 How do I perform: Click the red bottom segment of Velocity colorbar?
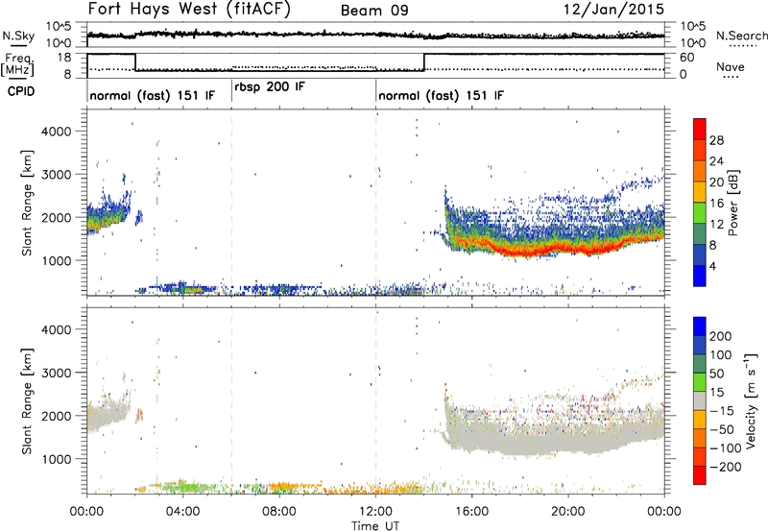700,474
